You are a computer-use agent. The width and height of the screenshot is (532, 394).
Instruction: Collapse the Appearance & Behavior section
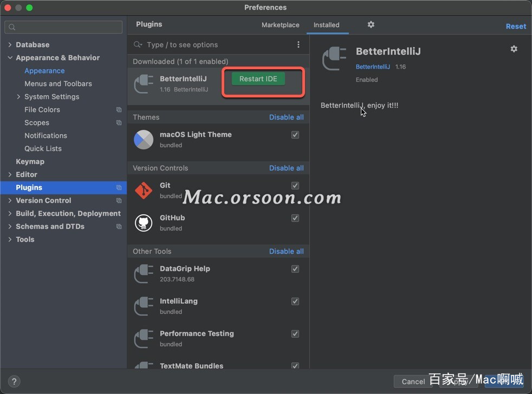[x=10, y=58]
